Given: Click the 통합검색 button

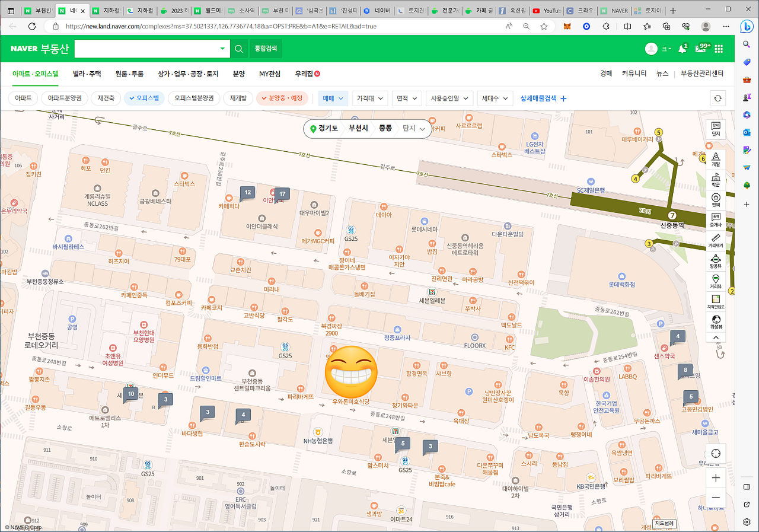Looking at the screenshot, I should point(265,49).
